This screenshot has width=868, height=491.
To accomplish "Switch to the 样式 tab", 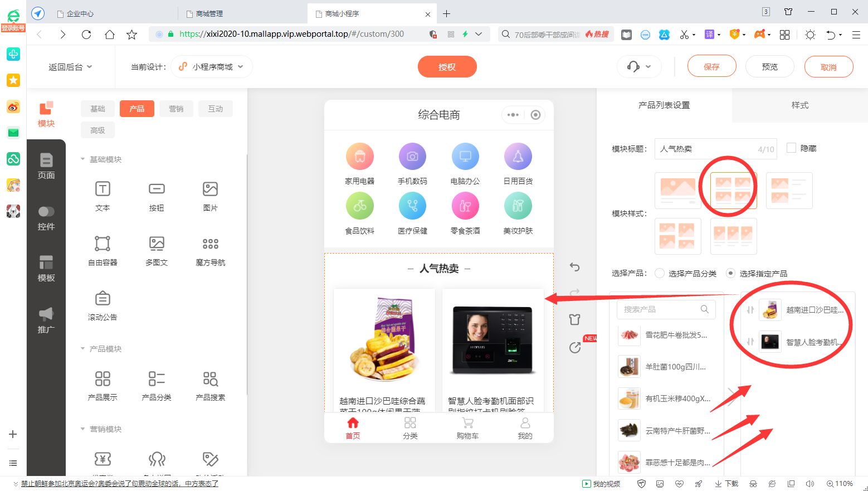I will 799,105.
